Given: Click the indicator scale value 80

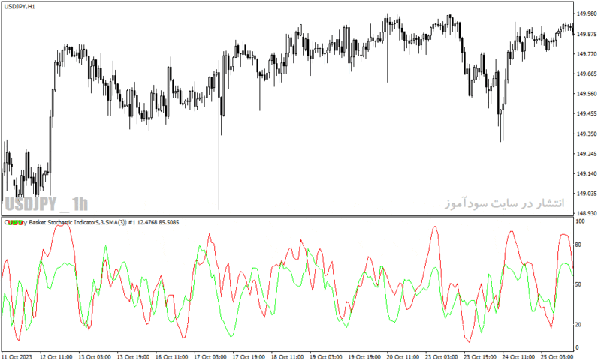Looking at the screenshot, I should [x=578, y=245].
